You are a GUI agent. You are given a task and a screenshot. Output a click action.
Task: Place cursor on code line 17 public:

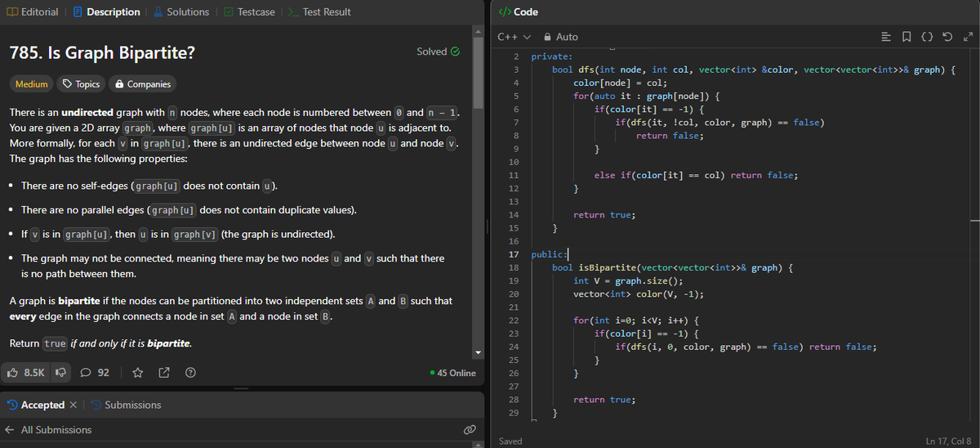pyautogui.click(x=550, y=254)
